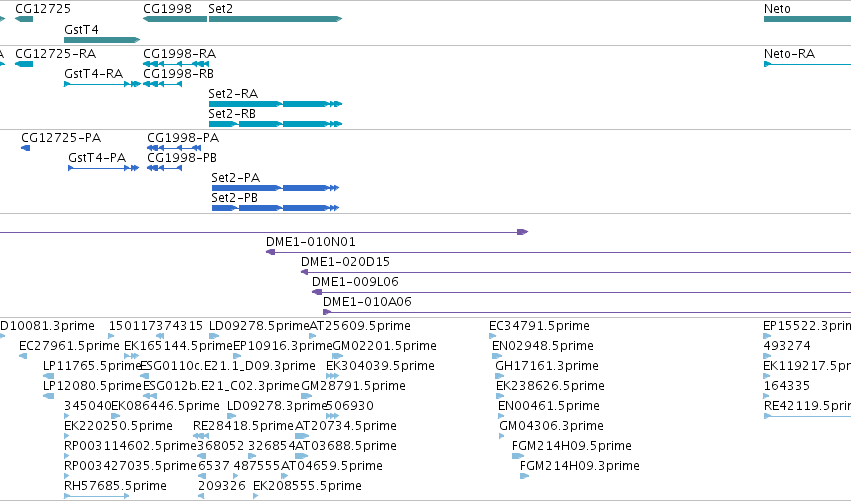
Task: Select the CG1998 gene label
Action: (x=167, y=9)
